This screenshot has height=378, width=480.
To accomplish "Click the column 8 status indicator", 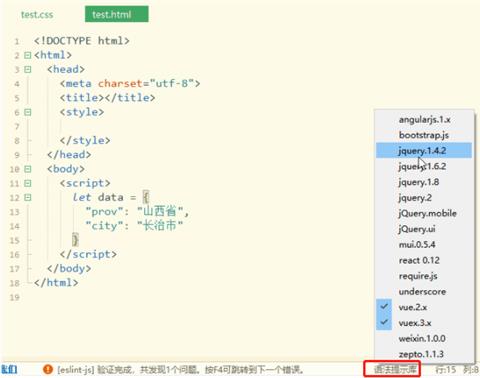I will (471, 369).
